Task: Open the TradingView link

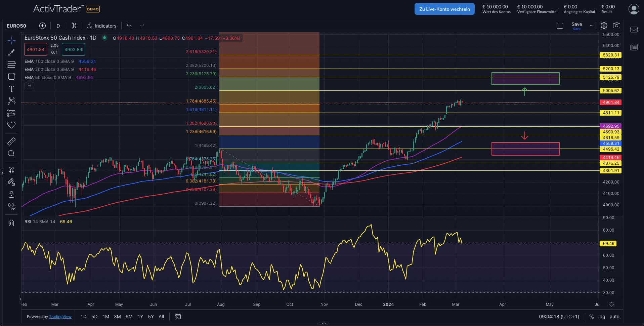Action: (x=60, y=317)
